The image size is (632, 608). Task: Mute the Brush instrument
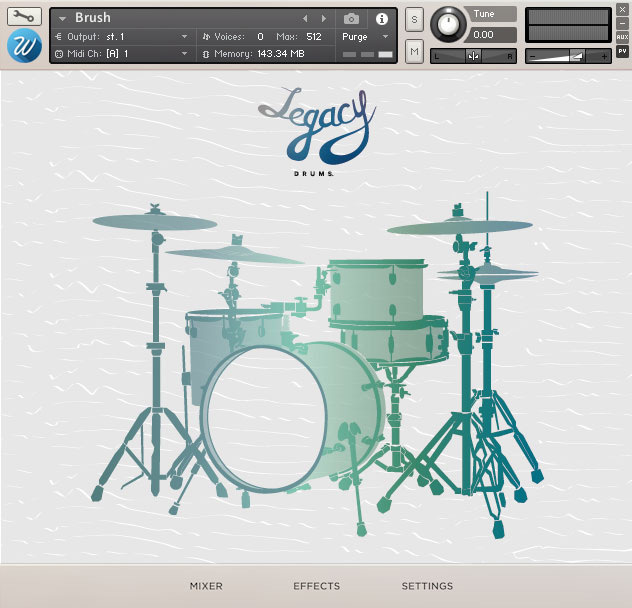coord(414,51)
